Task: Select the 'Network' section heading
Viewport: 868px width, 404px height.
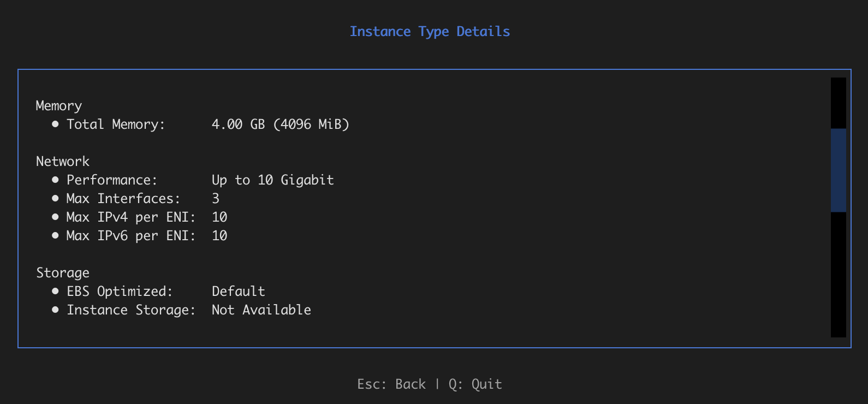Action: 63,162
